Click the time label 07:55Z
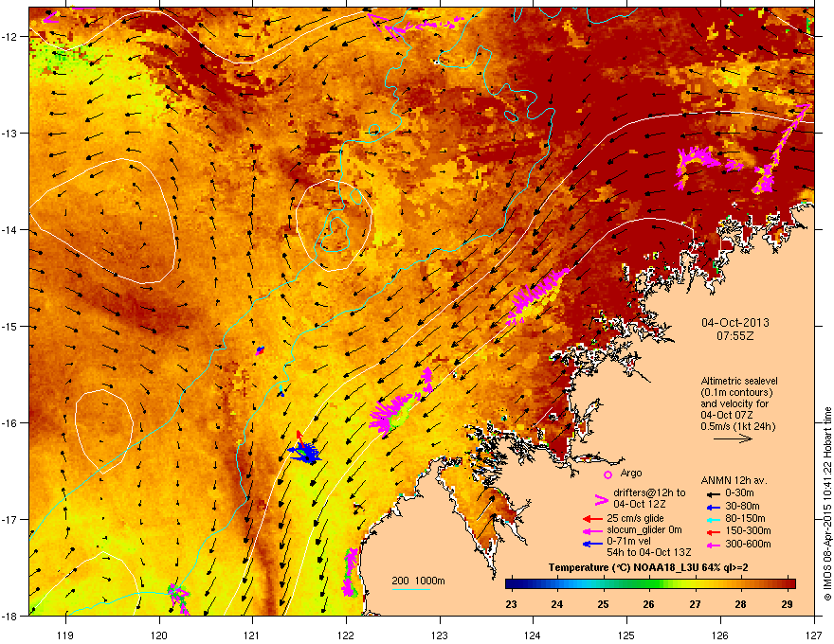The width and height of the screenshot is (834, 644). click(x=735, y=336)
